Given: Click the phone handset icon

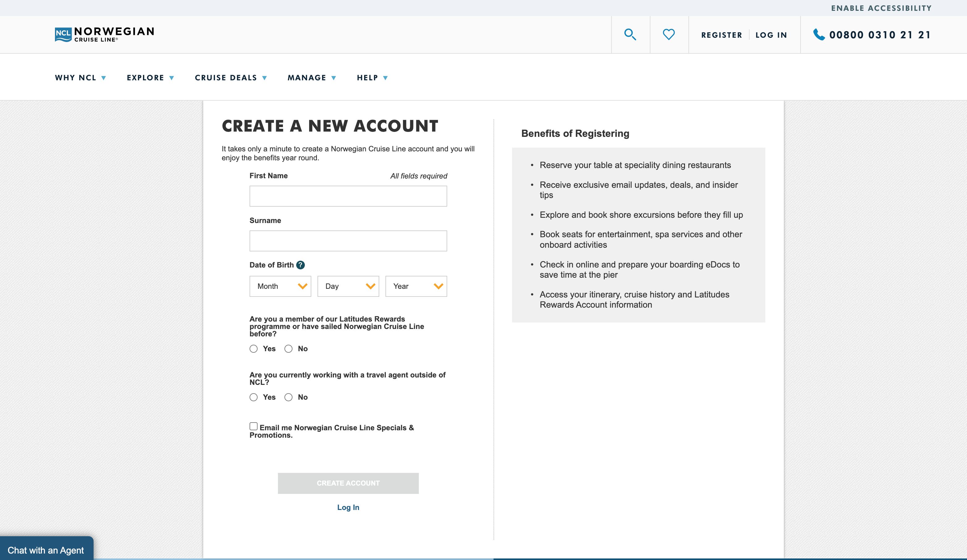Looking at the screenshot, I should [x=819, y=35].
